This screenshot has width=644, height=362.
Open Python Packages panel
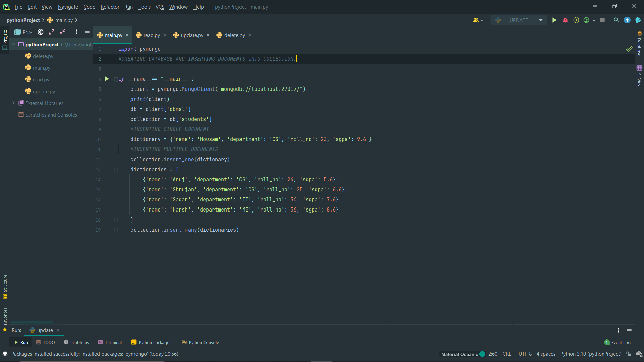155,342
